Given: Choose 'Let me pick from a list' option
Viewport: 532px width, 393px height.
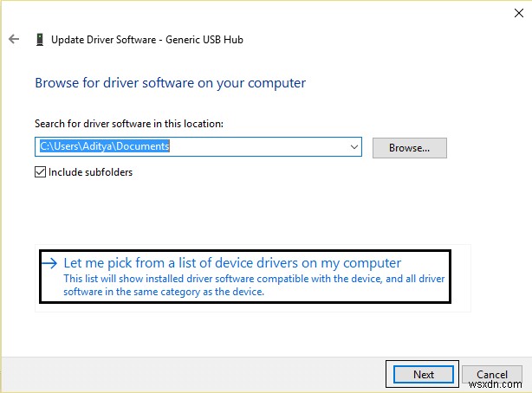Looking at the screenshot, I should coord(234,262).
